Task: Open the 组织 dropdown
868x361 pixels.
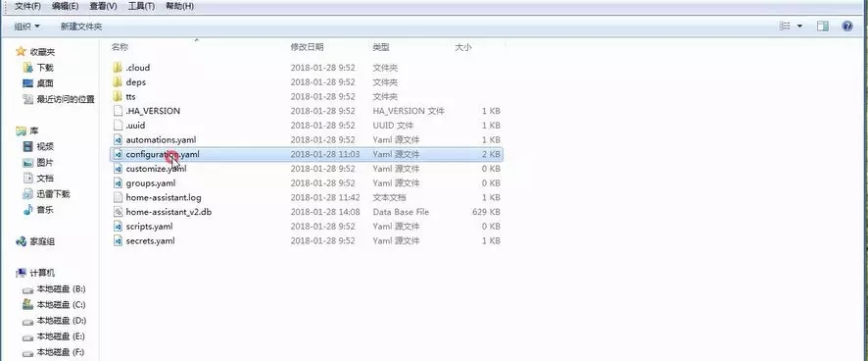Action: [26, 26]
